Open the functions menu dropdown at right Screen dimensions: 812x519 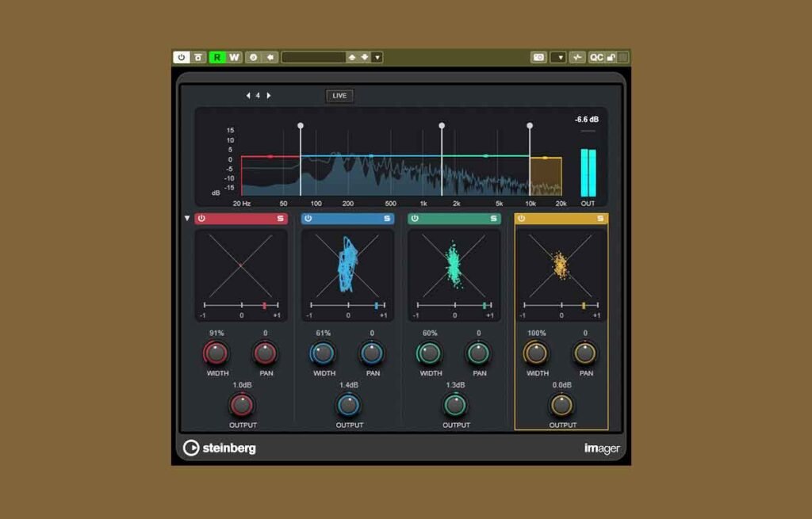[x=558, y=57]
